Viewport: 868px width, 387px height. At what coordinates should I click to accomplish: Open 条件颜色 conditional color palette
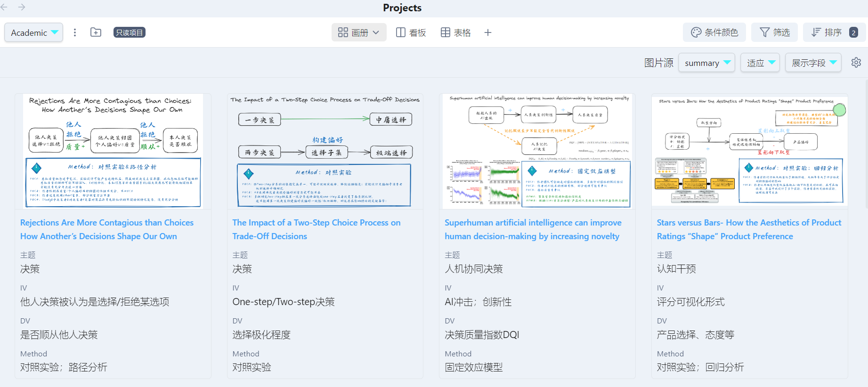point(714,32)
